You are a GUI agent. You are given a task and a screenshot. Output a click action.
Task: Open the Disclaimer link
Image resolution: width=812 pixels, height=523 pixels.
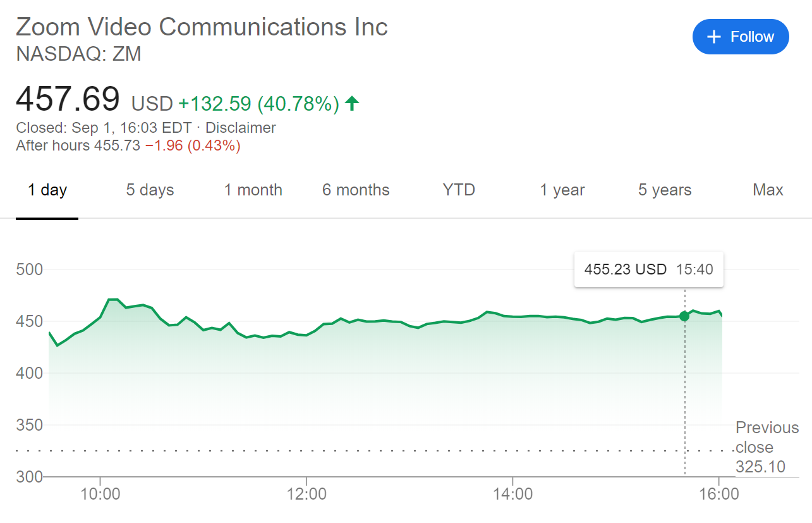click(240, 127)
